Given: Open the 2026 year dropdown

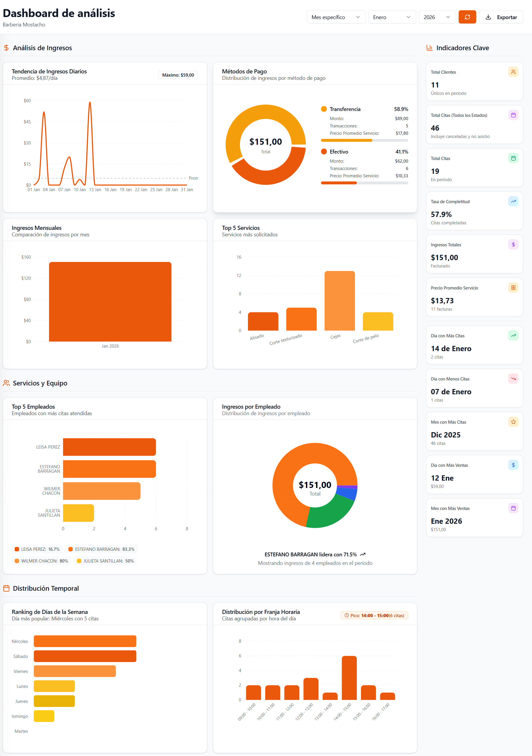Looking at the screenshot, I should 437,17.
